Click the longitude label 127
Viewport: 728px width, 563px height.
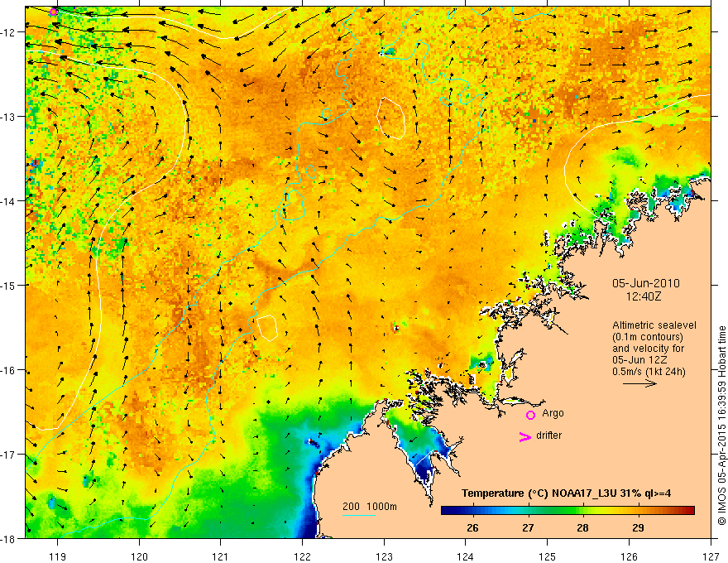711,556
